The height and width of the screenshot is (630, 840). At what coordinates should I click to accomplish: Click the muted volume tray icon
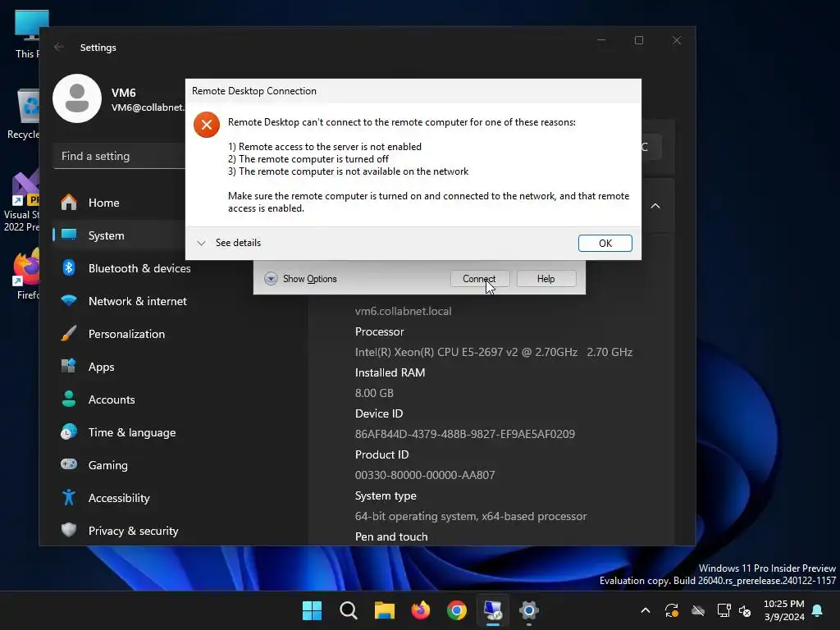click(x=745, y=610)
